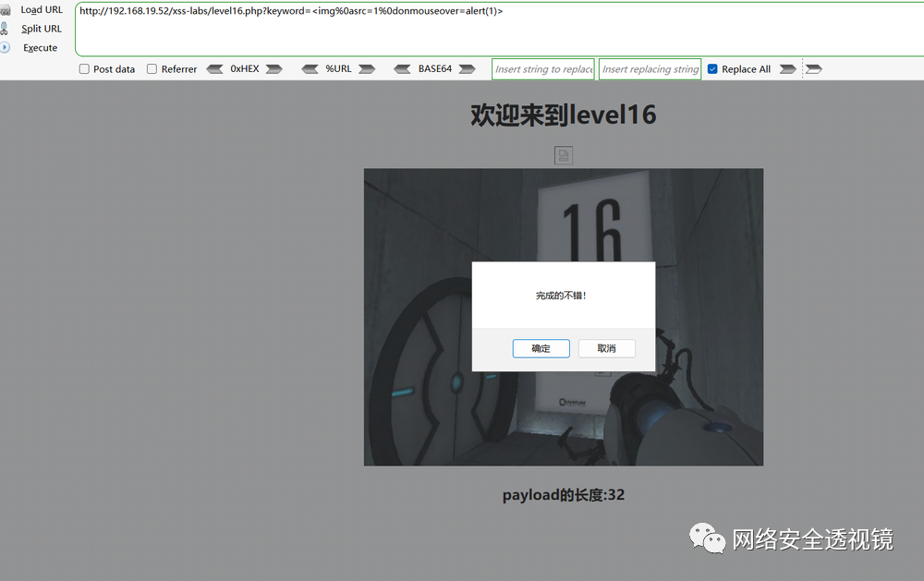Screen dimensions: 924x581
Task: Click left arrow before 0xHEX to decode
Action: (x=214, y=69)
